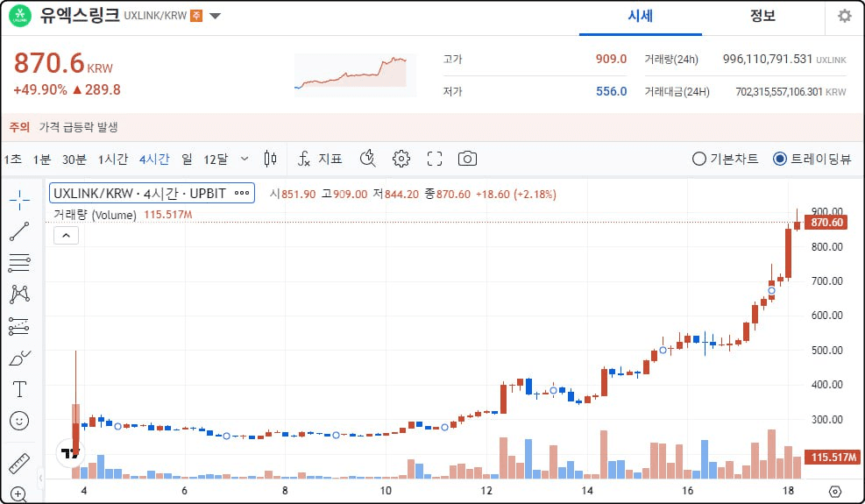
Task: Select the 30분 interval
Action: 74,160
